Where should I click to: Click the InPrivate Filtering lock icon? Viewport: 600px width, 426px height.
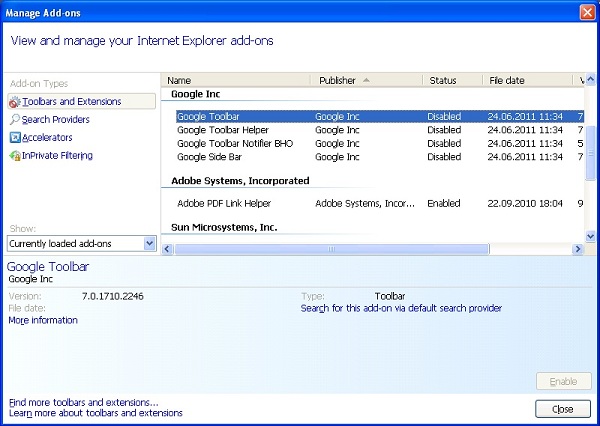pyautogui.click(x=15, y=155)
